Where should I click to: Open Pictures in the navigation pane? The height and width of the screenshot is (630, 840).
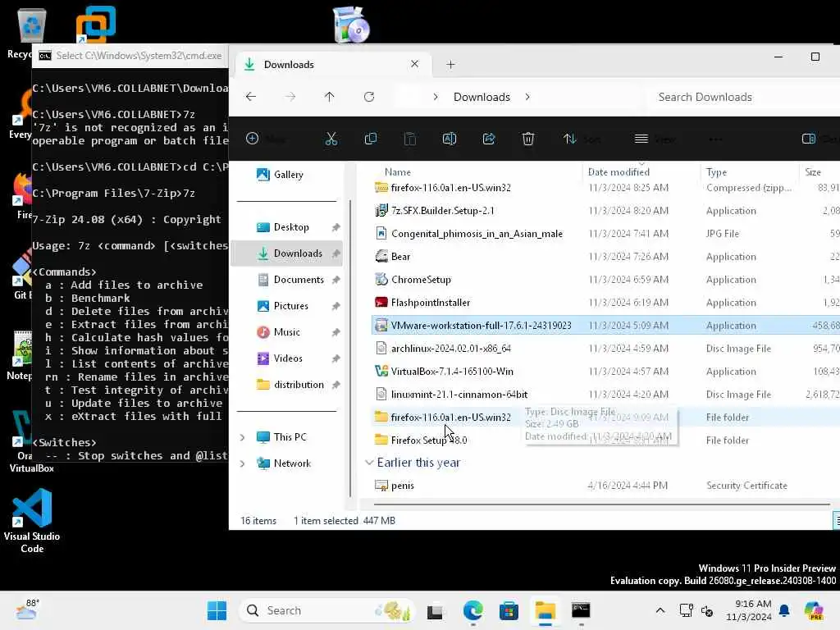291,306
